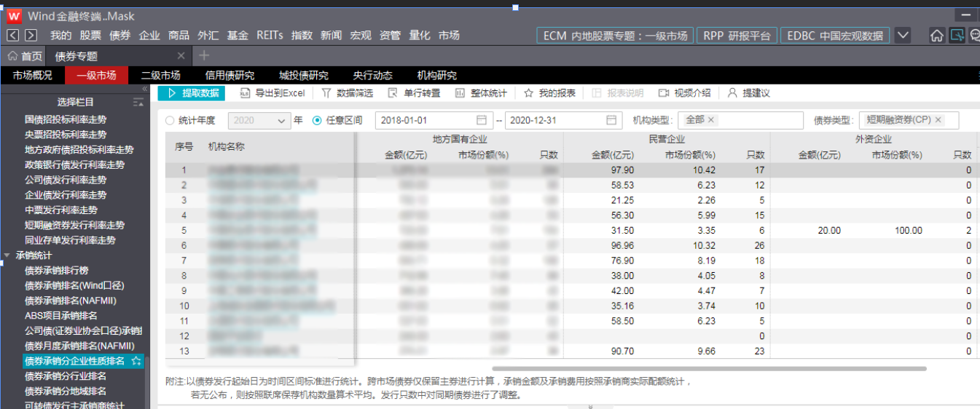Add a new tab with the plus icon

[204, 56]
